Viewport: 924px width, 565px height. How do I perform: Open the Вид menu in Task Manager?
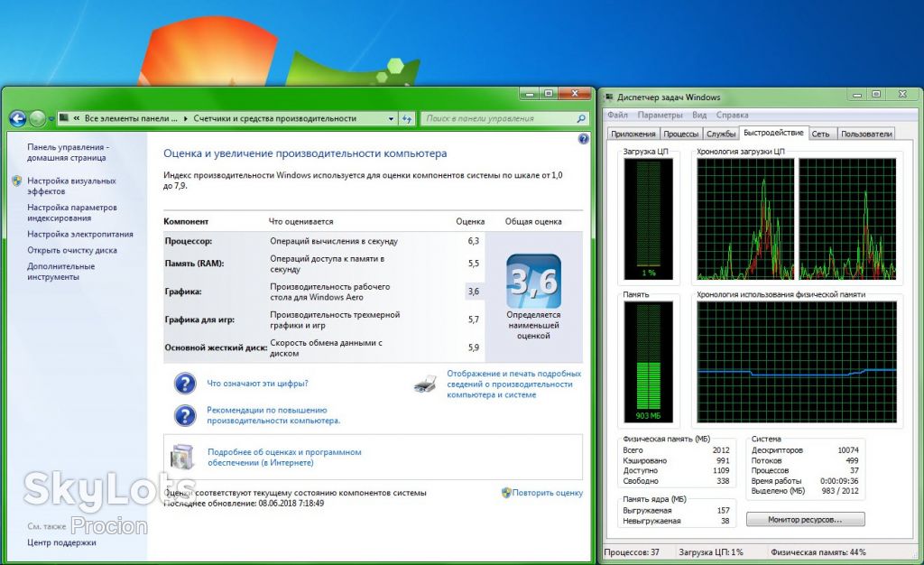[x=699, y=115]
